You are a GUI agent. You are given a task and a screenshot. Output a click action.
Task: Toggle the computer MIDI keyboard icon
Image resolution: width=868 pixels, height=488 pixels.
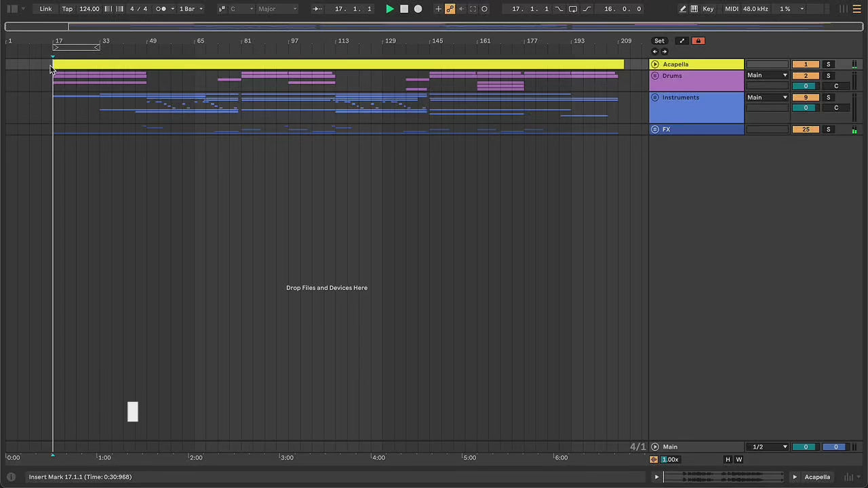(x=694, y=9)
